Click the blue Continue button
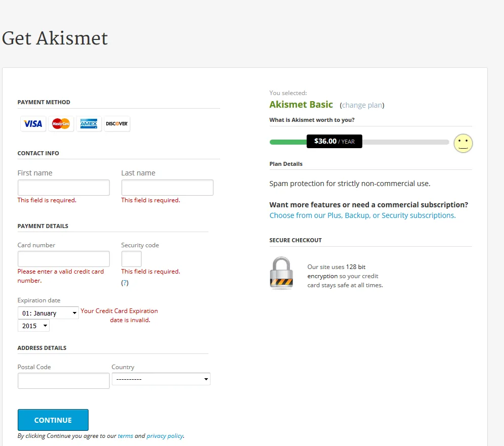 click(x=53, y=420)
